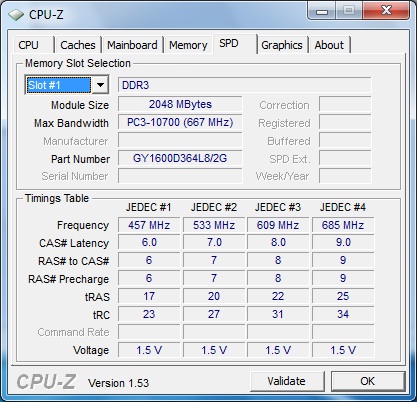Click the tRC value 27

pyautogui.click(x=214, y=314)
